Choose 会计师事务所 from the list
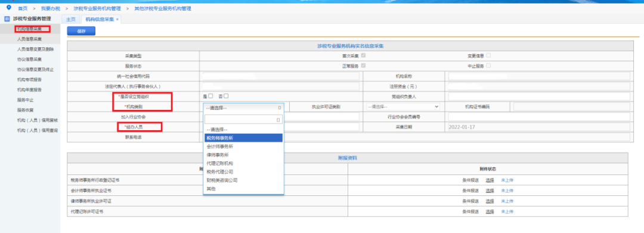Viewport: 644px width, 233px height. click(243, 146)
